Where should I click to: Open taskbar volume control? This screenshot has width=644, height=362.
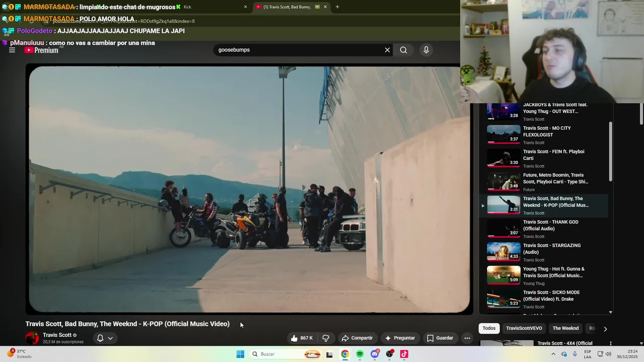point(608,354)
